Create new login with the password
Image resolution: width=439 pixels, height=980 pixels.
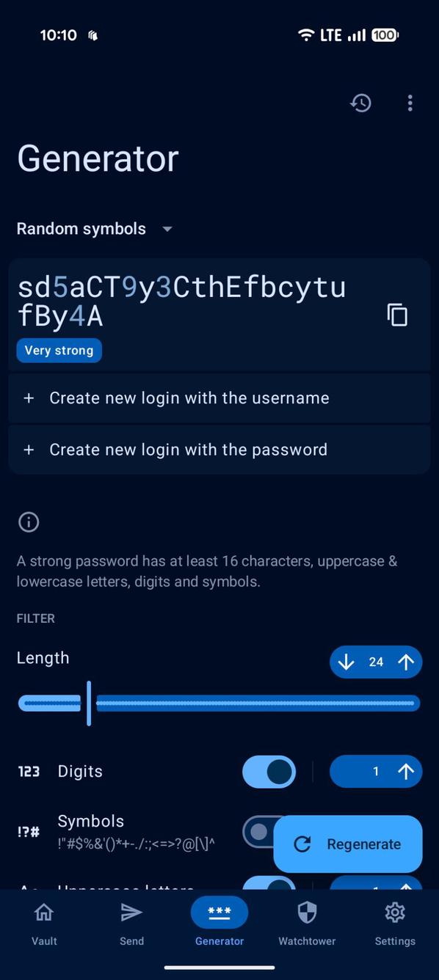tap(219, 450)
